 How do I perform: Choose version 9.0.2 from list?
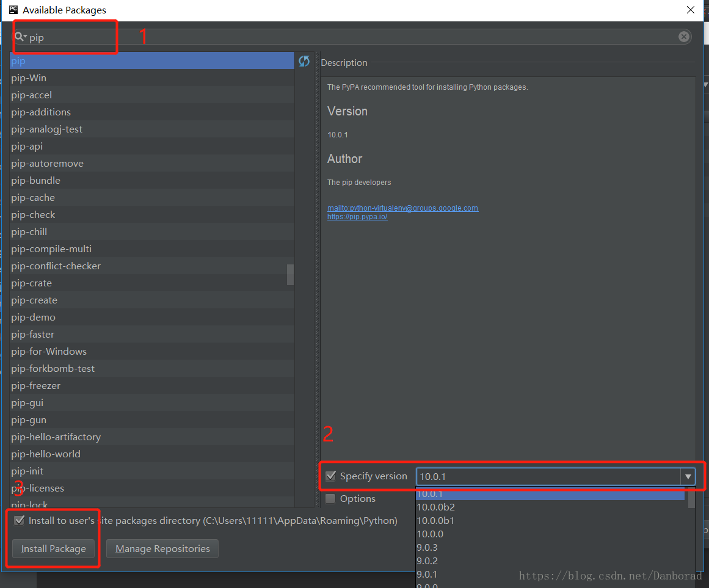pos(550,561)
